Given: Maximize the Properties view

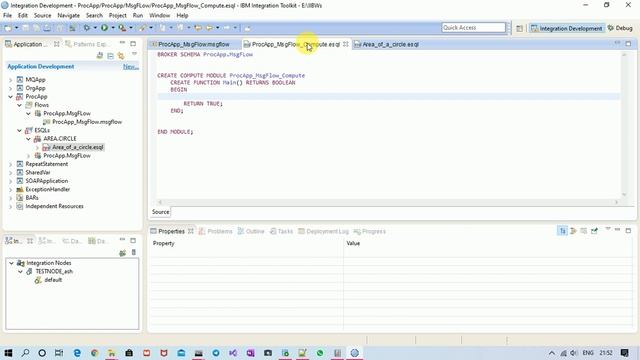Looking at the screenshot, I should [628, 231].
